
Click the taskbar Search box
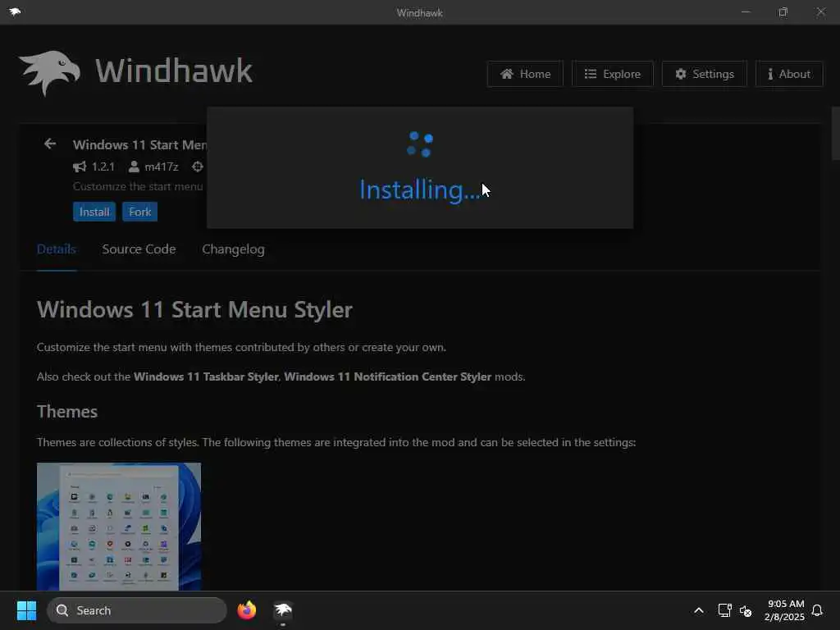tap(137, 610)
